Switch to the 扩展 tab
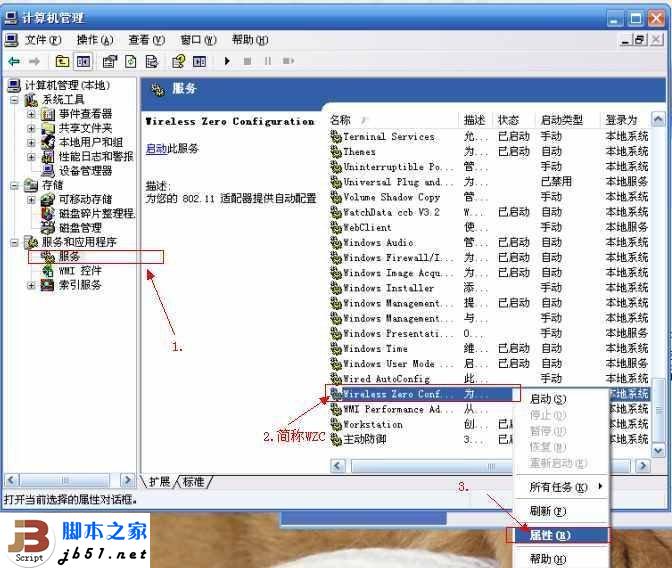This screenshot has height=568, width=672. point(159,482)
